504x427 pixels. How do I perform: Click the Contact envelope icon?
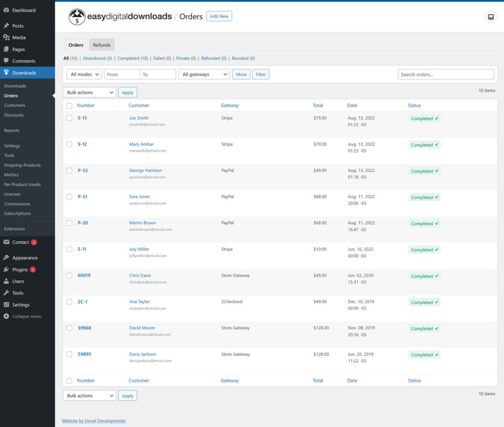[6, 242]
